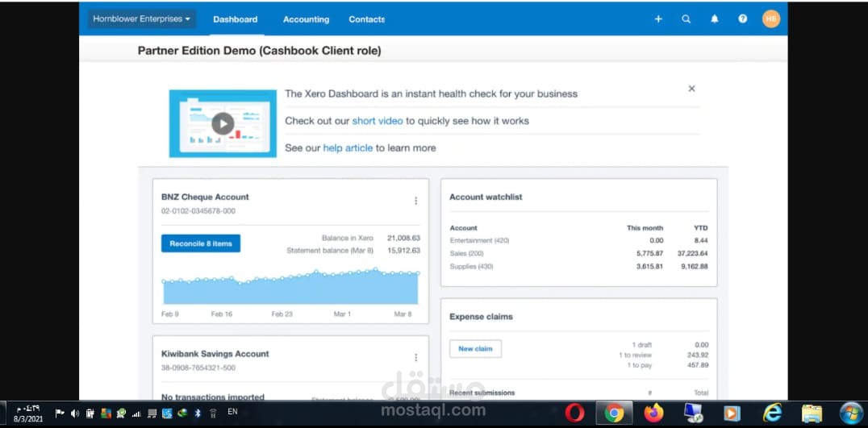Image resolution: width=868 pixels, height=428 pixels.
Task: Click the Entertainment (420) account row
Action: click(x=578, y=240)
